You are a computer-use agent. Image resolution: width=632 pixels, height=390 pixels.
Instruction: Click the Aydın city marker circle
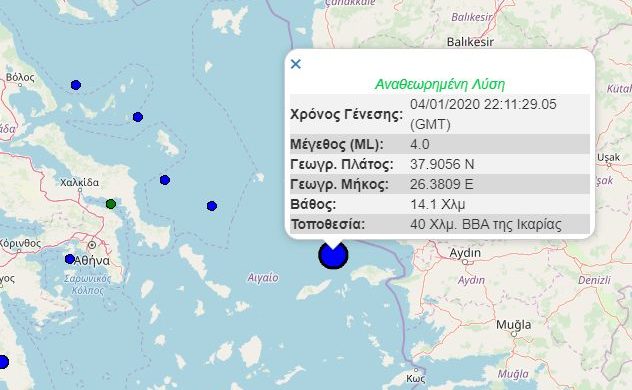(465, 262)
